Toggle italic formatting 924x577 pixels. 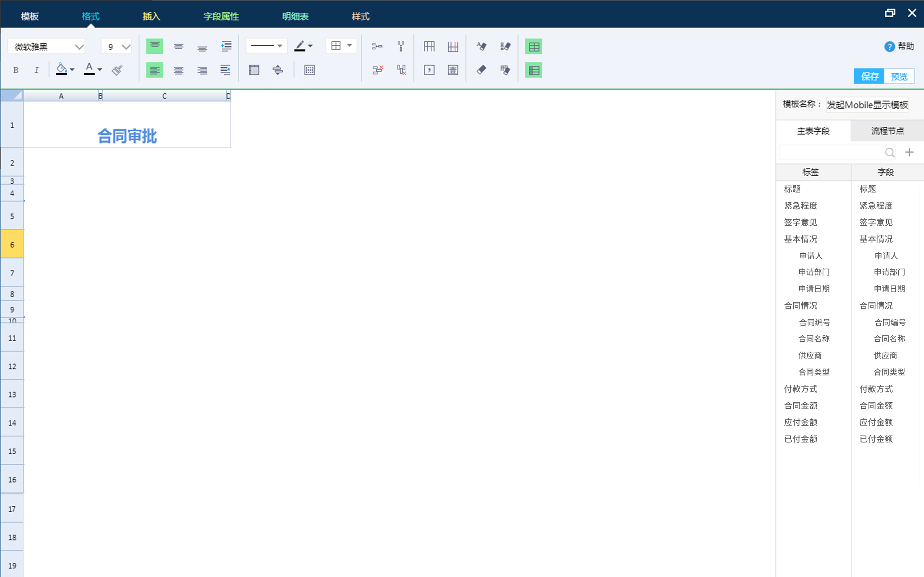(x=36, y=70)
